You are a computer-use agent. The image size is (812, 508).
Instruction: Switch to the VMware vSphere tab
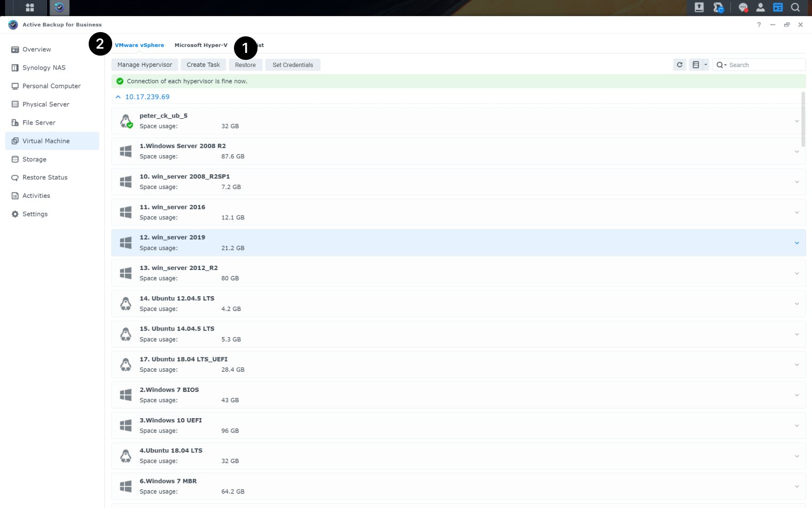[x=139, y=45]
